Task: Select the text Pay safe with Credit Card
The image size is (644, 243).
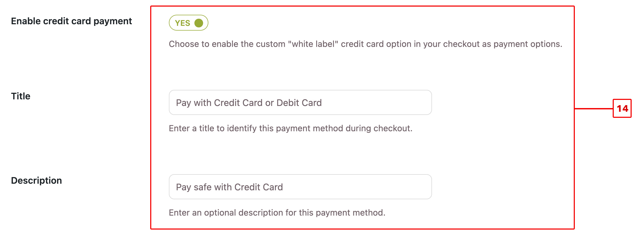Action: [230, 187]
